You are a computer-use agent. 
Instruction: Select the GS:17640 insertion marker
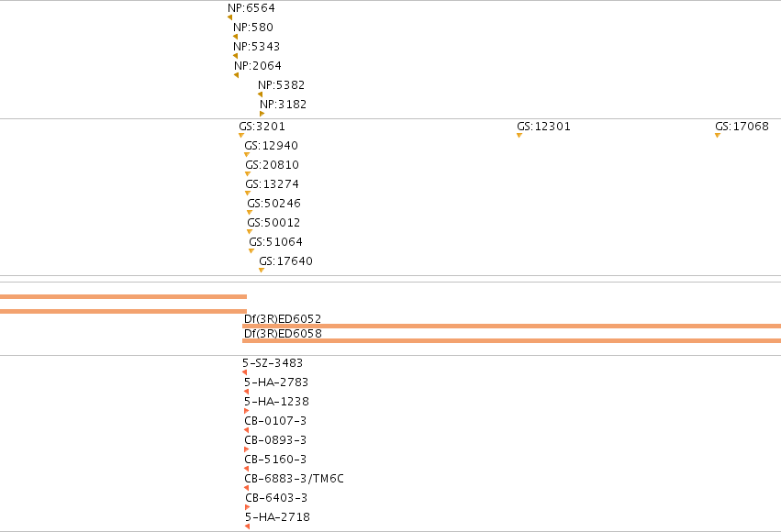pyautogui.click(x=262, y=271)
